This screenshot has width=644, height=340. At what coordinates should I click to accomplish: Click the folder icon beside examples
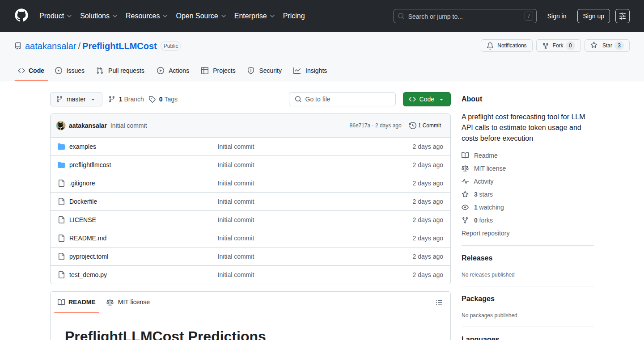point(61,147)
